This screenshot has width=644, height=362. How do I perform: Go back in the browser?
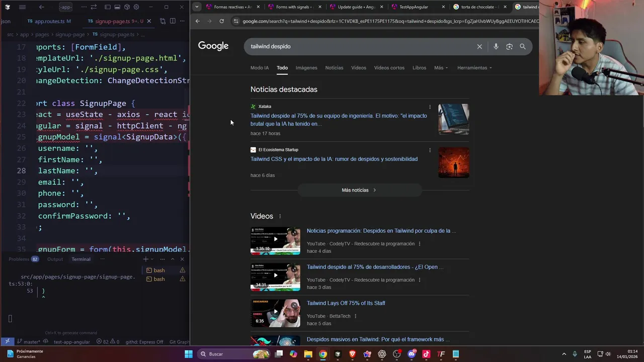(x=198, y=21)
